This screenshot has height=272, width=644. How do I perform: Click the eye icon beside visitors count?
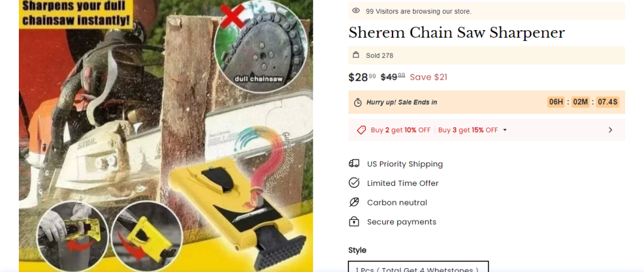pos(356,11)
